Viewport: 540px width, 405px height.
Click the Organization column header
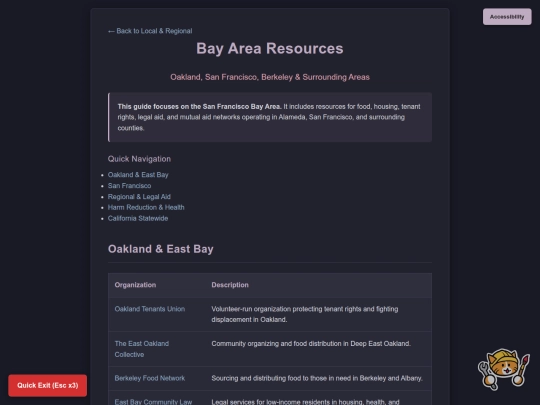(135, 285)
